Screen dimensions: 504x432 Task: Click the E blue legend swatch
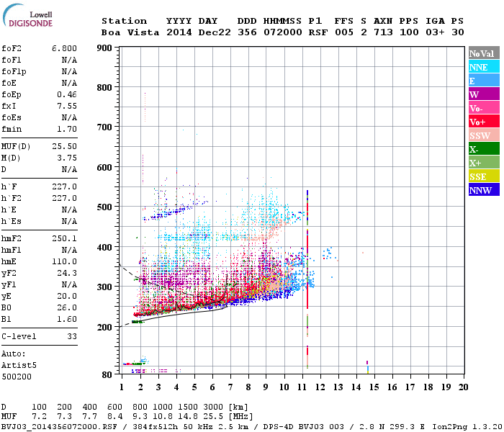pos(484,81)
